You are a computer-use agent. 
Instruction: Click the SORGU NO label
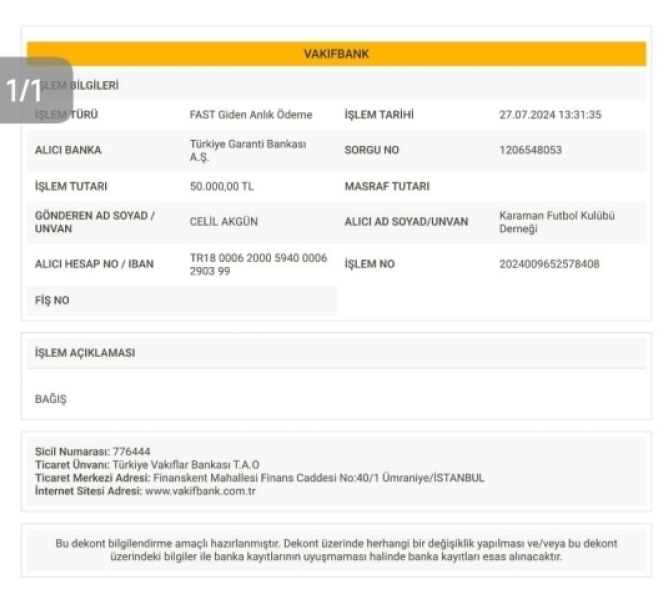tap(372, 150)
